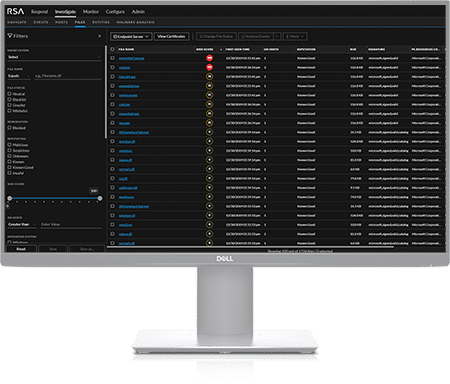Click the filter panel vertical scrollbar
The width and height of the screenshot is (450, 384).
coord(106,92)
